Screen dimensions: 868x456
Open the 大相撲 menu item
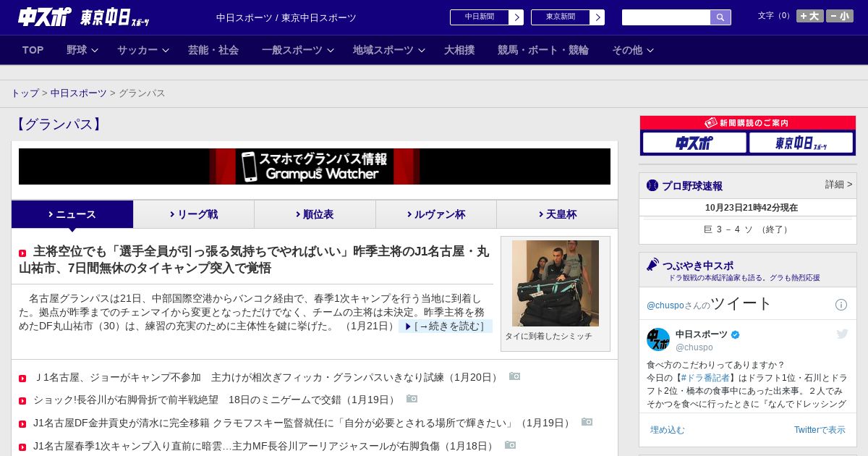[x=459, y=50]
